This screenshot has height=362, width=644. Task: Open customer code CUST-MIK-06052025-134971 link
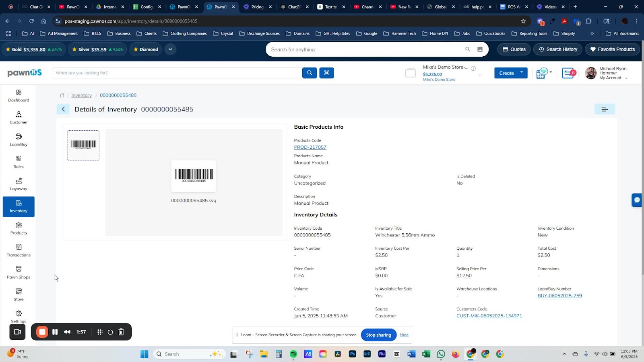click(x=489, y=316)
